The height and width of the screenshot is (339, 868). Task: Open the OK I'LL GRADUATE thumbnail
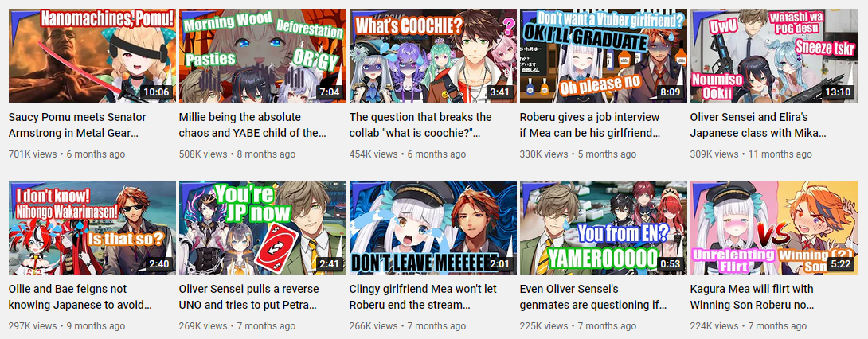604,55
